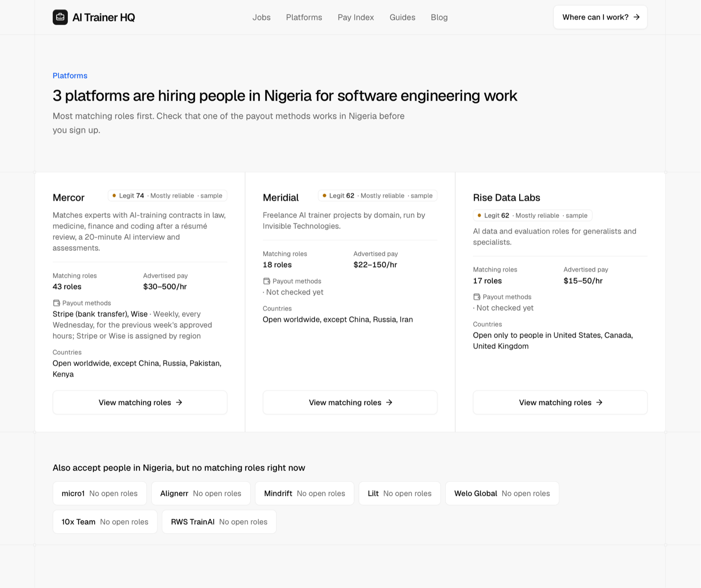
Task: Open the Mercor platform title
Action: click(68, 197)
